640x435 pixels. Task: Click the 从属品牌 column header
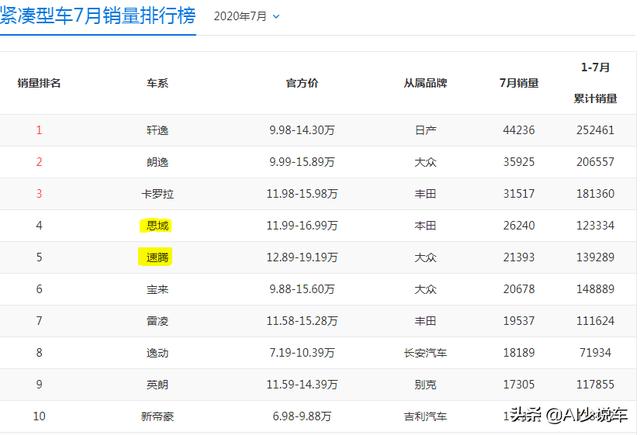tap(425, 83)
